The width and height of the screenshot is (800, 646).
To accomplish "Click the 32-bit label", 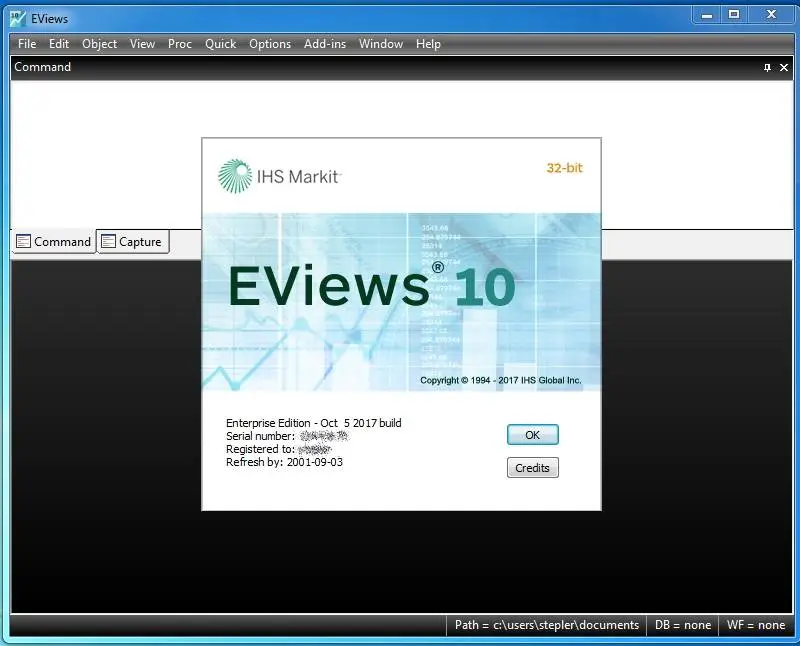I will coord(564,168).
